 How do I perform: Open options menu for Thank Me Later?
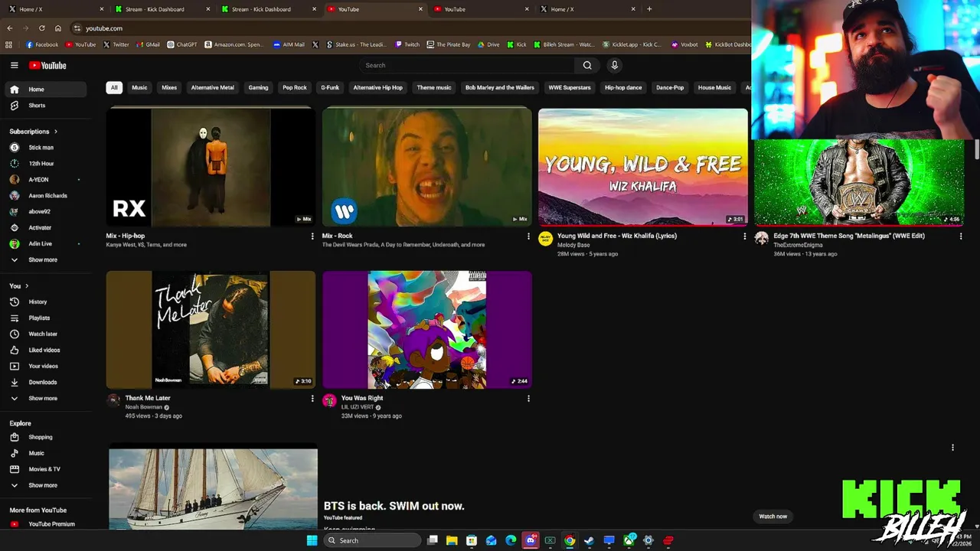click(312, 399)
